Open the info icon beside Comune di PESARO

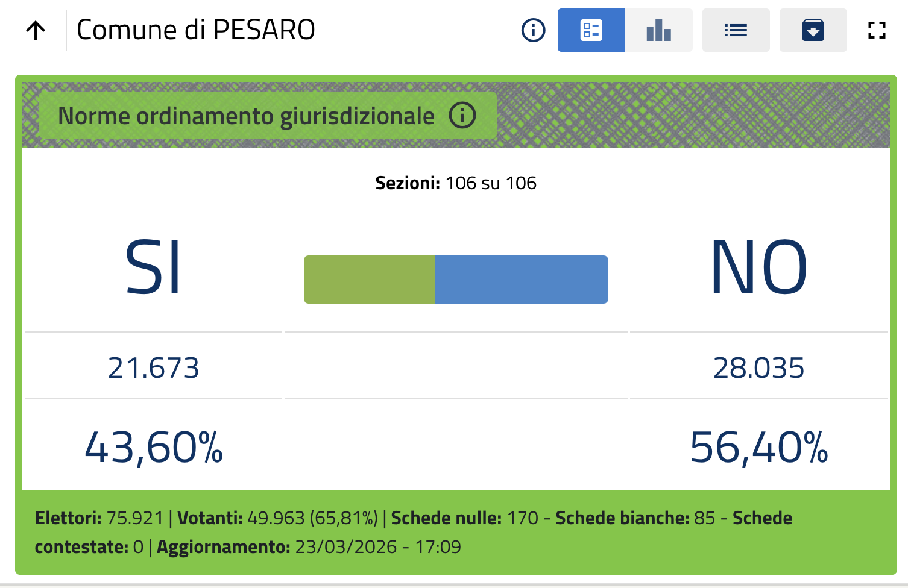coord(533,30)
